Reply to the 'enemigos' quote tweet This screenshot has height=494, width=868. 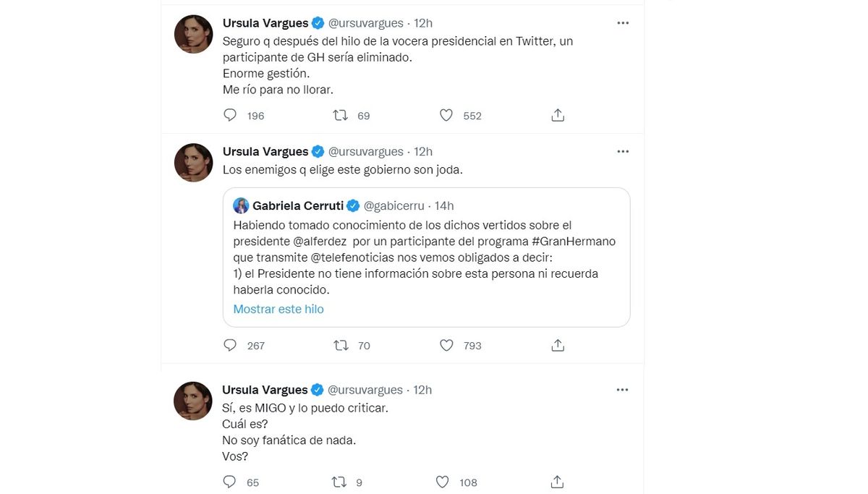(230, 345)
